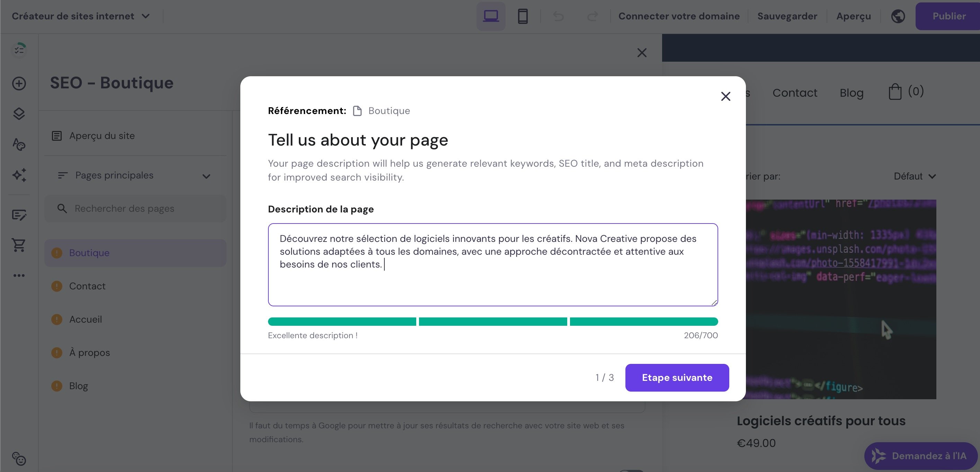Open the add elements plus icon

coord(19,84)
